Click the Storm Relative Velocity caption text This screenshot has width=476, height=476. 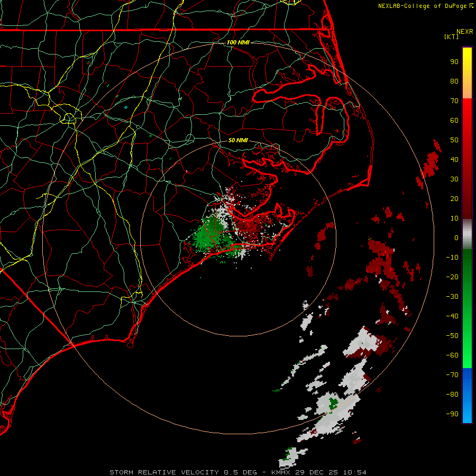coord(237,472)
